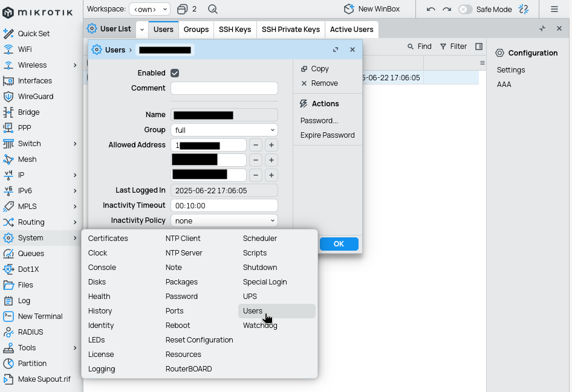
Task: Click the Comment input field
Action: (x=224, y=88)
